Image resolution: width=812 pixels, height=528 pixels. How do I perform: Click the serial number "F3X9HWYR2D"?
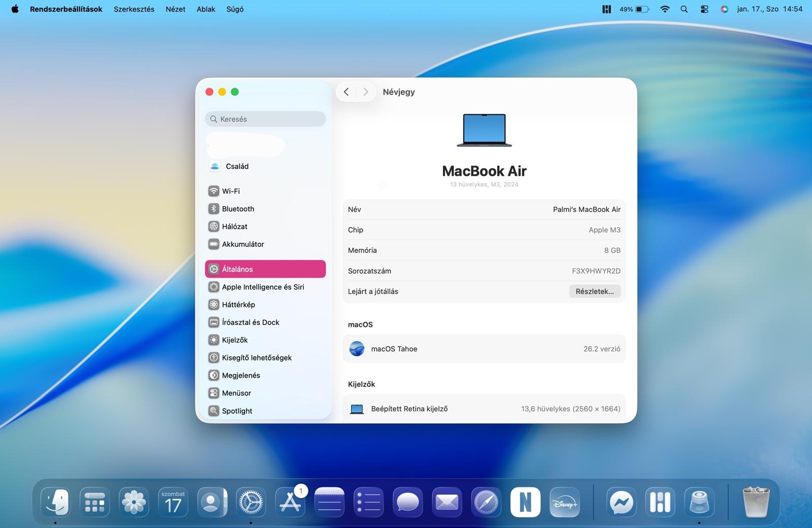596,271
